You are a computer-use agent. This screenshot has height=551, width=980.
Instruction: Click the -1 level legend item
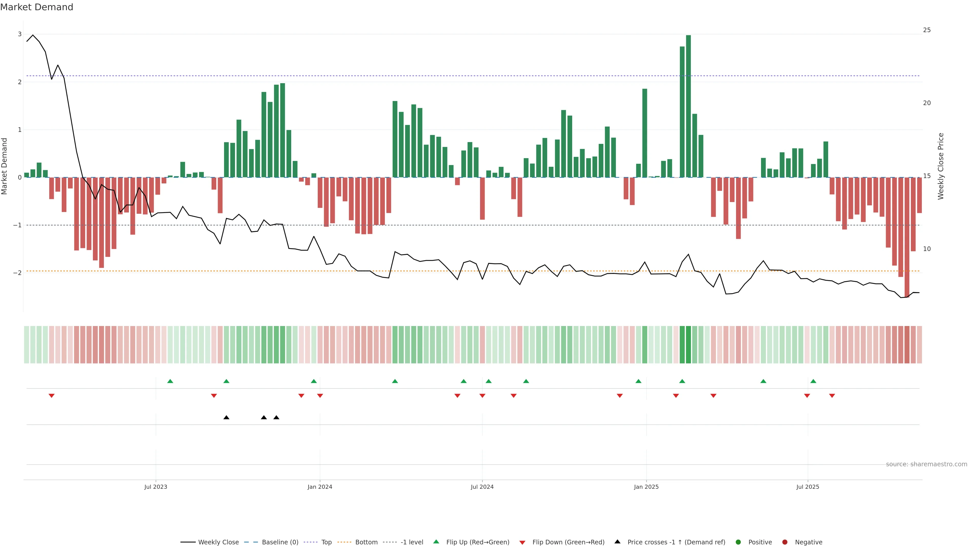(412, 542)
